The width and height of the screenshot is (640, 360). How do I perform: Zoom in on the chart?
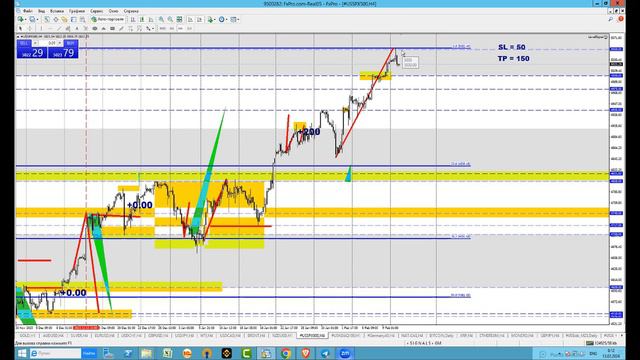point(162,19)
